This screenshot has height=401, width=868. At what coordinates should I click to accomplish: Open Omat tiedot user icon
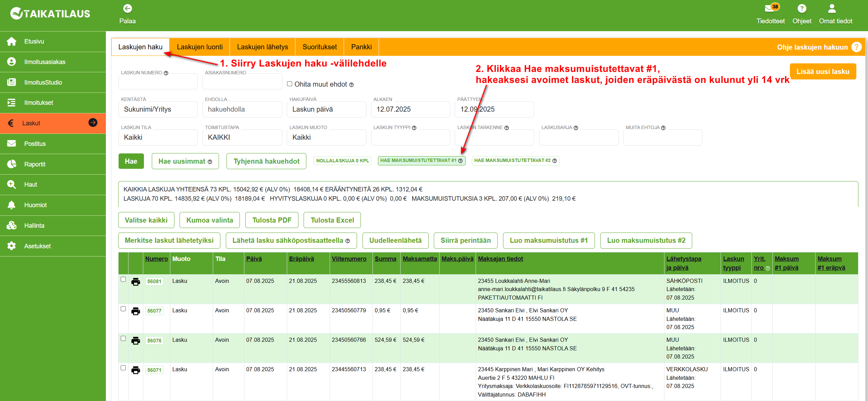click(832, 8)
